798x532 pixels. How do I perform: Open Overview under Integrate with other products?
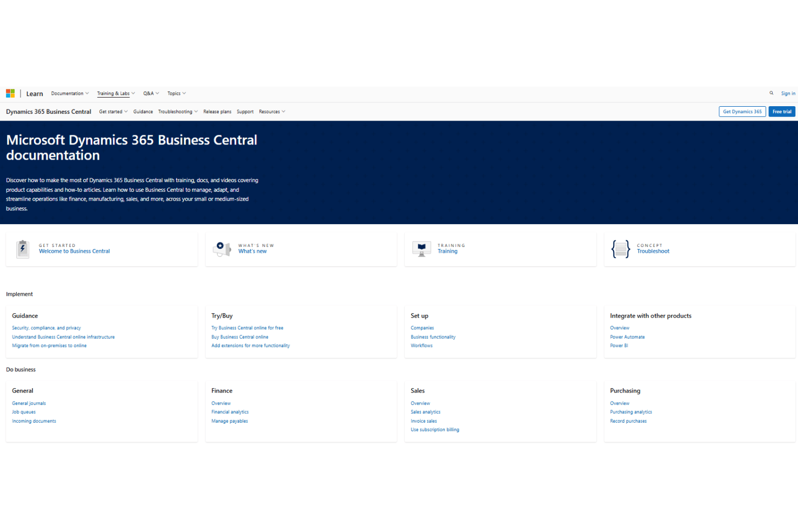pos(620,328)
